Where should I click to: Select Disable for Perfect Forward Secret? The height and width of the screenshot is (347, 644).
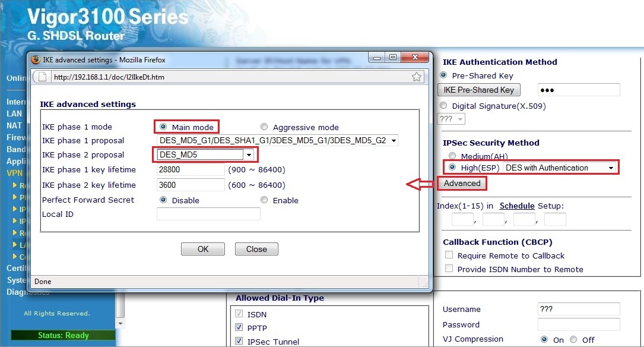tap(163, 200)
